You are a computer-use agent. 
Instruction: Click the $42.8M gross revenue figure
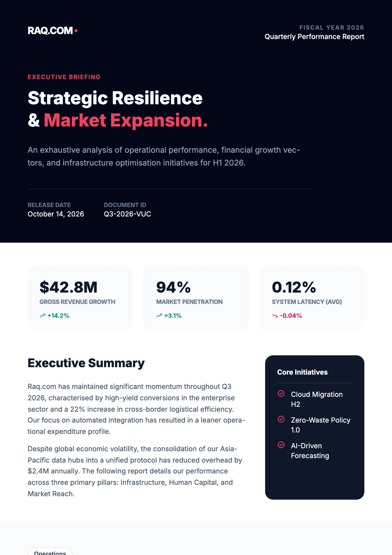[x=68, y=287]
